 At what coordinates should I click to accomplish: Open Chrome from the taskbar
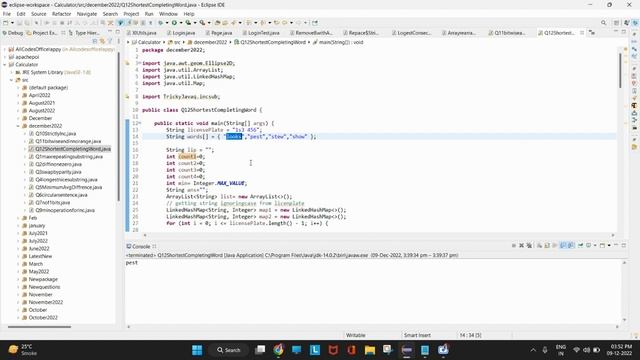click(278, 350)
